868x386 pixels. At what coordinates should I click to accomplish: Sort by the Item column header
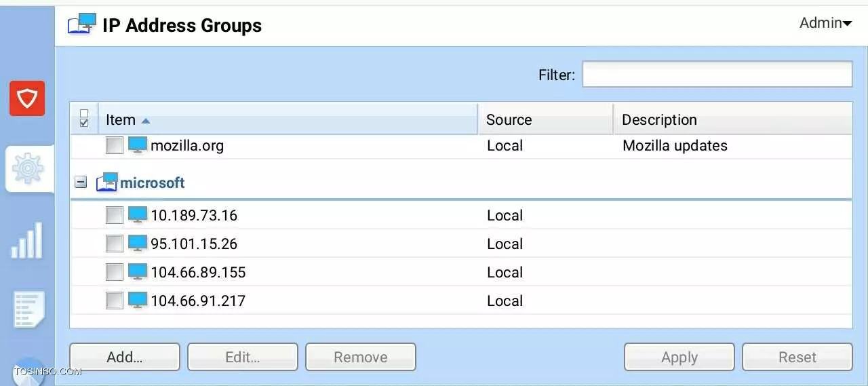288,119
